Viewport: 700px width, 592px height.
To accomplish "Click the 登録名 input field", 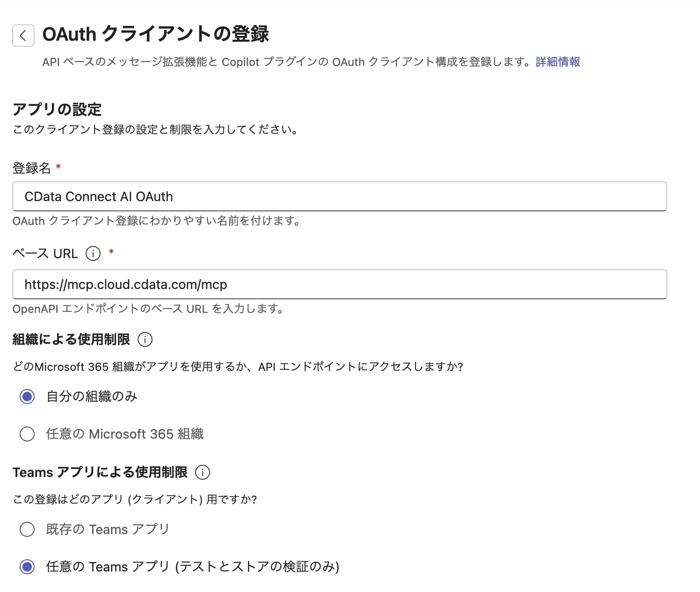I will click(339, 196).
